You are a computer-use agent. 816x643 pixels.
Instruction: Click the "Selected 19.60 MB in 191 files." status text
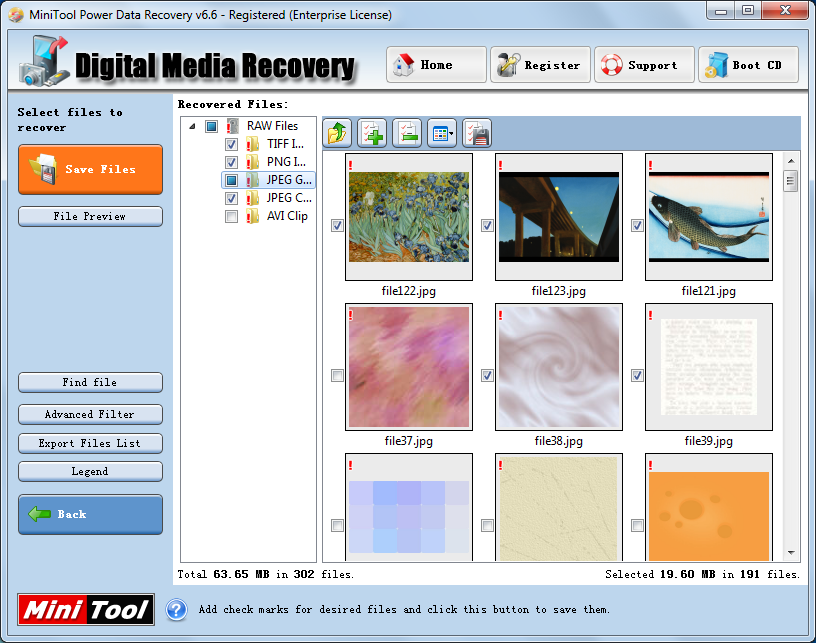point(702,574)
